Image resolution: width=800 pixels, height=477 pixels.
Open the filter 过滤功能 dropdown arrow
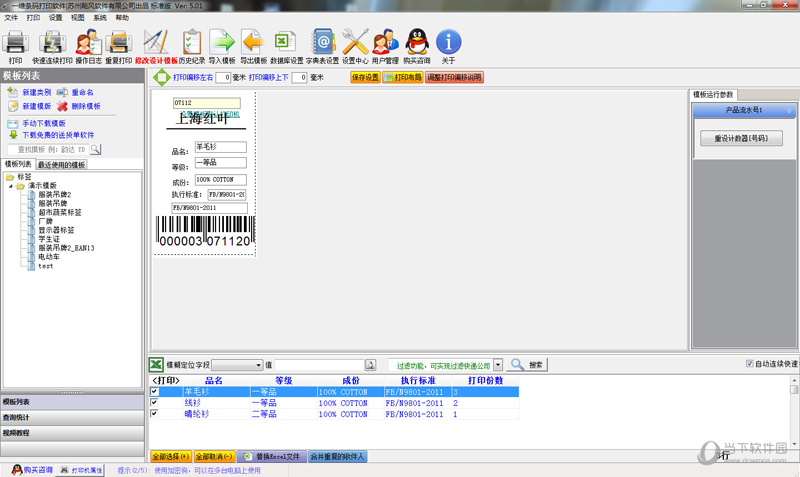click(498, 365)
